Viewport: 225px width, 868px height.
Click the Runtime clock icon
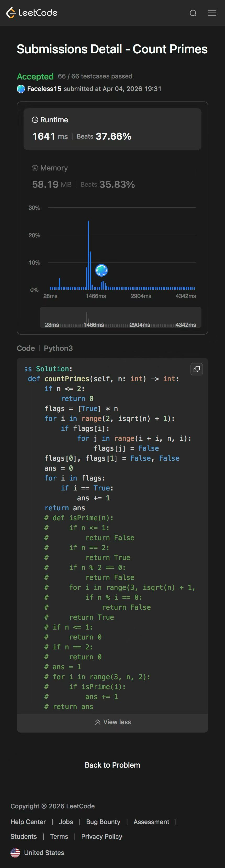click(35, 120)
